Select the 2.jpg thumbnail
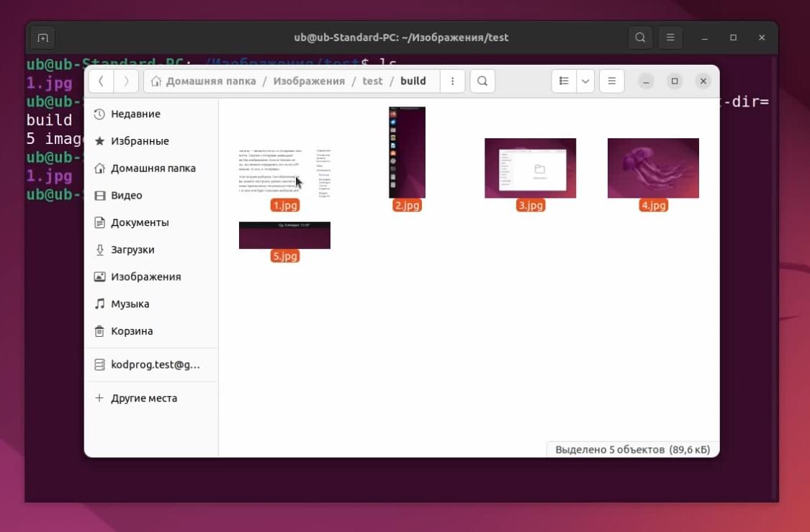 click(x=407, y=153)
